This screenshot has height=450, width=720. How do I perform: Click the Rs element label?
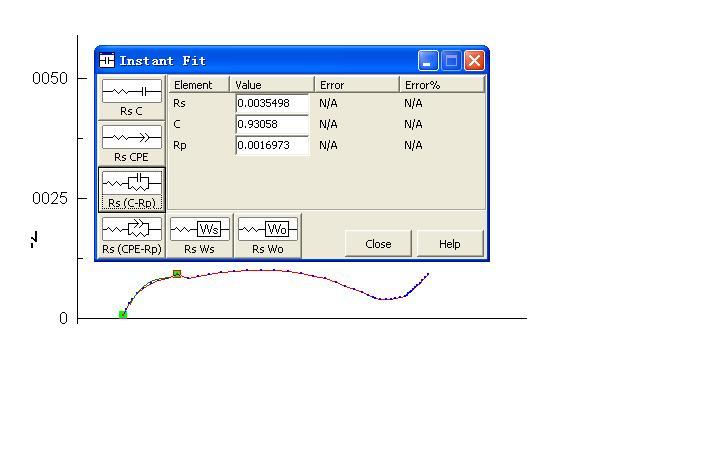coord(179,103)
